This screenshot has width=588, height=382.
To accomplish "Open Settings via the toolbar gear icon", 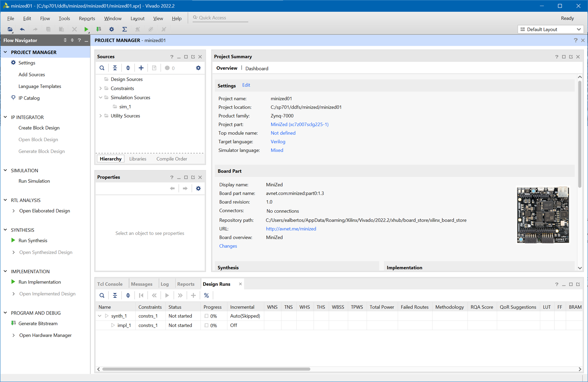I will (112, 29).
